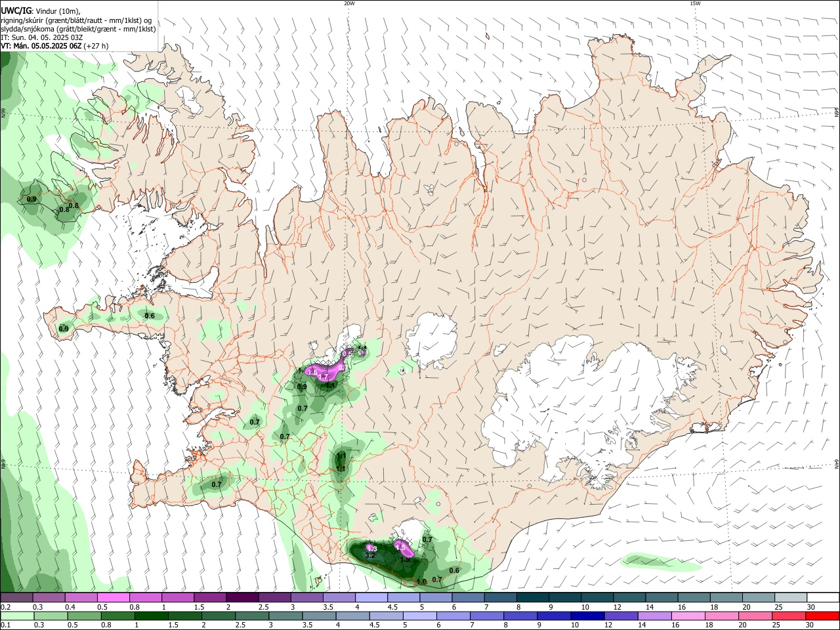The image size is (840, 630).
Task: Click the 0.6 value on the Snæfellsnes peninsula
Action: pos(150,316)
